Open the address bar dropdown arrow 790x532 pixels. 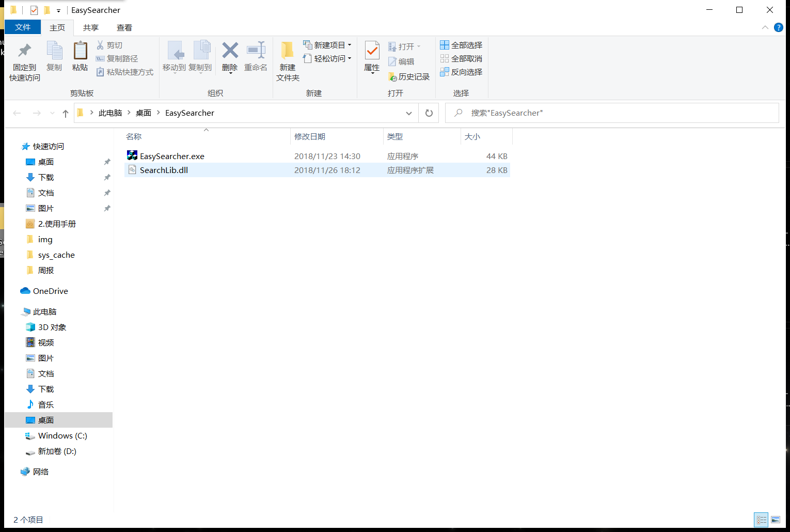tap(409, 113)
